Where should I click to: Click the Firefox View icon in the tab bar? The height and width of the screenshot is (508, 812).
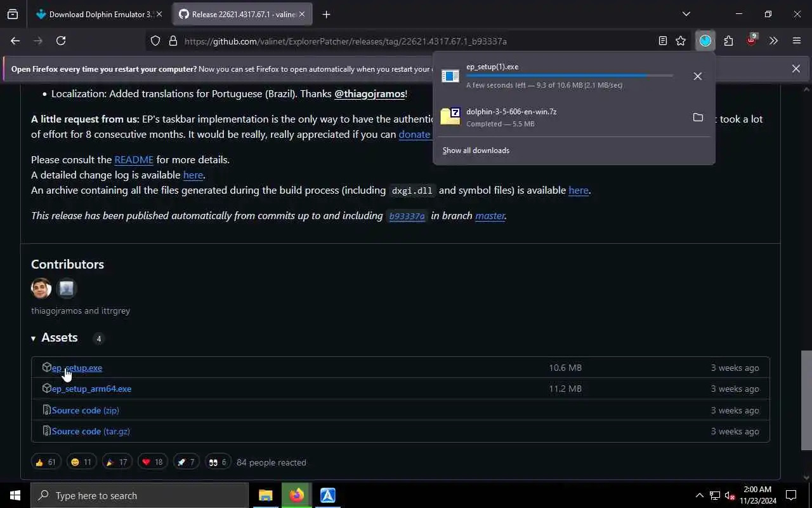click(13, 14)
